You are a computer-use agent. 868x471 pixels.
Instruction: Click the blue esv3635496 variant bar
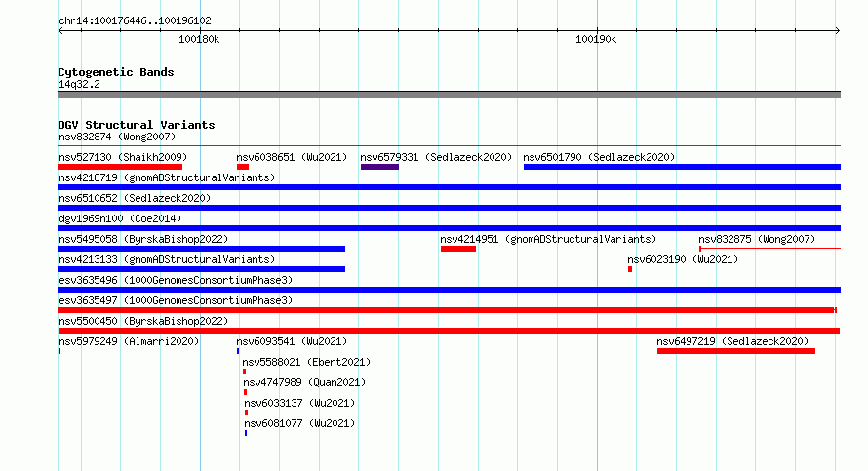pyautogui.click(x=450, y=290)
